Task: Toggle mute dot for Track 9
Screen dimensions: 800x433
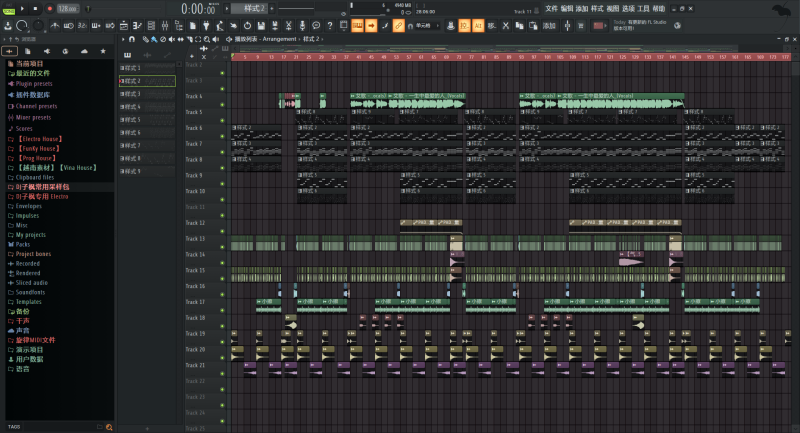Action: click(x=222, y=184)
